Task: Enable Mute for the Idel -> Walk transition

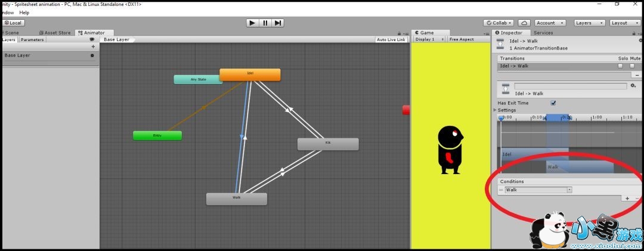Action: pos(632,66)
